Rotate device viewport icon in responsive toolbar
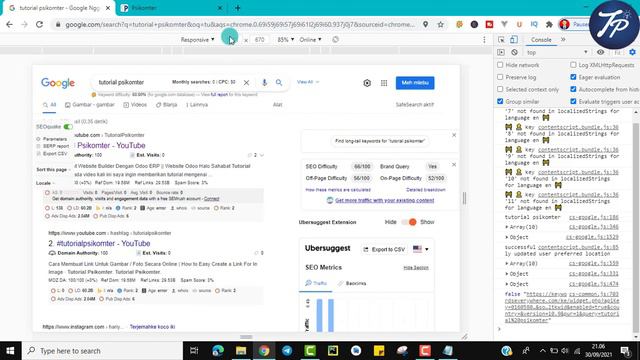 click(336, 40)
